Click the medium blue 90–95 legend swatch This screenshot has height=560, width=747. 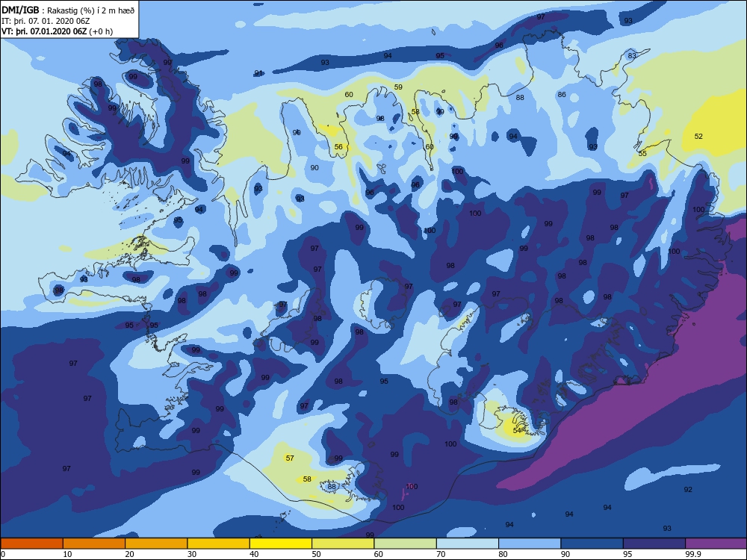tap(592, 544)
